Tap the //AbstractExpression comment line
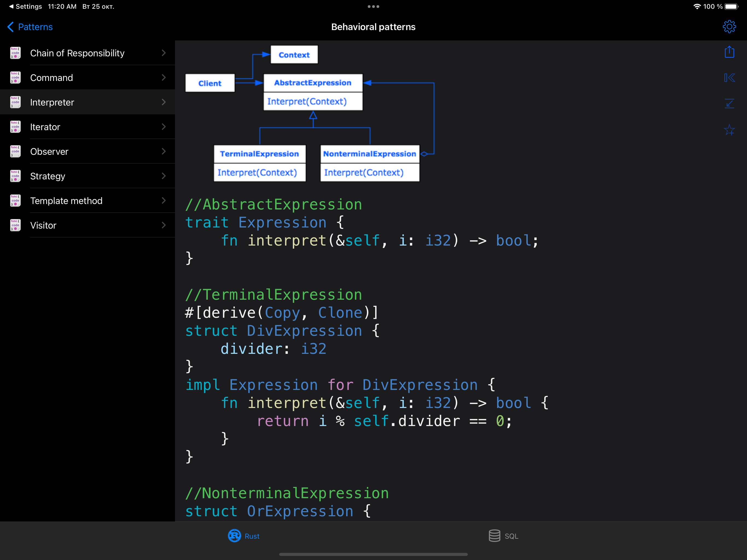The width and height of the screenshot is (747, 560). point(273,204)
